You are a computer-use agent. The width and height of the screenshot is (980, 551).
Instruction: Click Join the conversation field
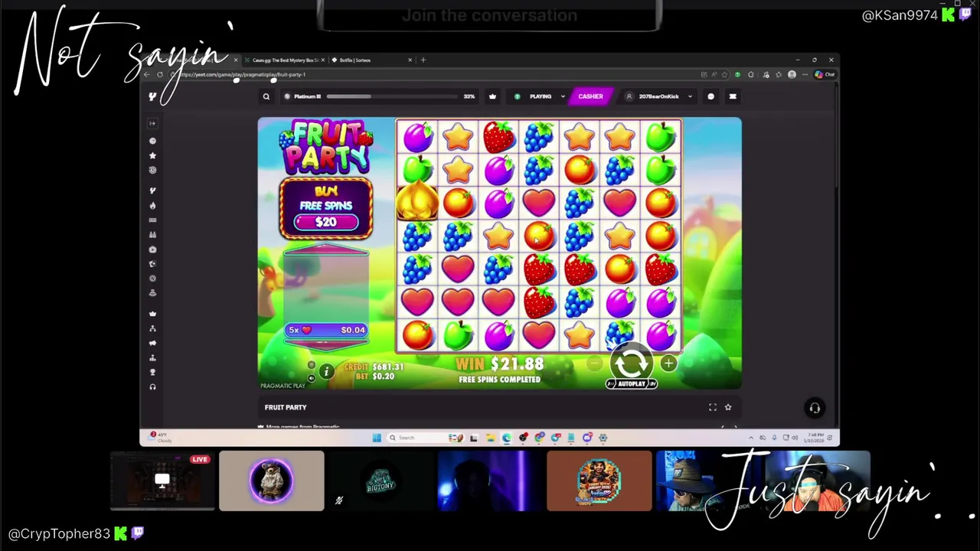pos(489,15)
